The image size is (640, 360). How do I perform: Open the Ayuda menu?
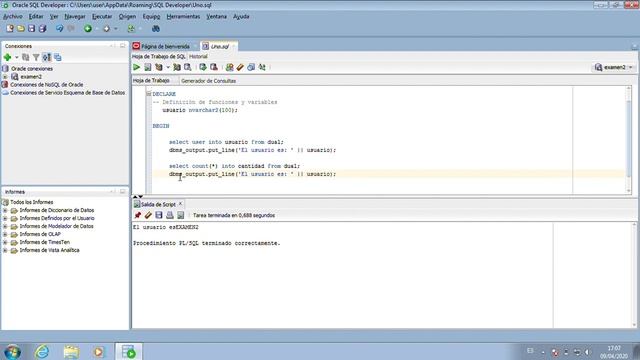pos(241,17)
